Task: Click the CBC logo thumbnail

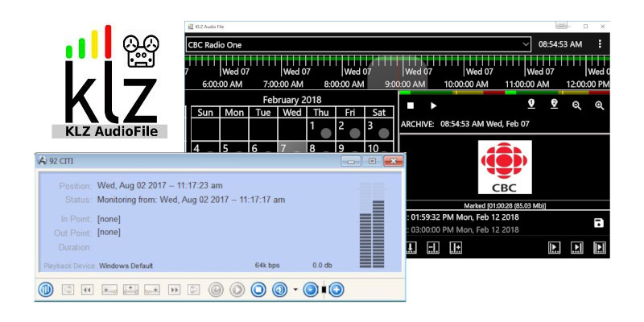Action: click(x=505, y=167)
